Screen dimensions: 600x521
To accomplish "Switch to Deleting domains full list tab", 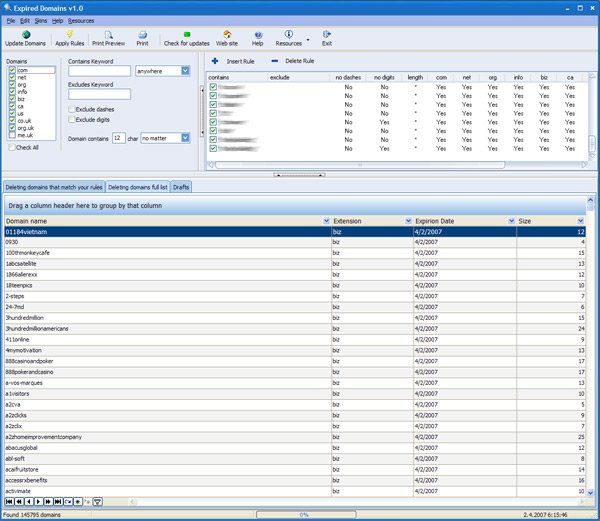I will coord(138,187).
